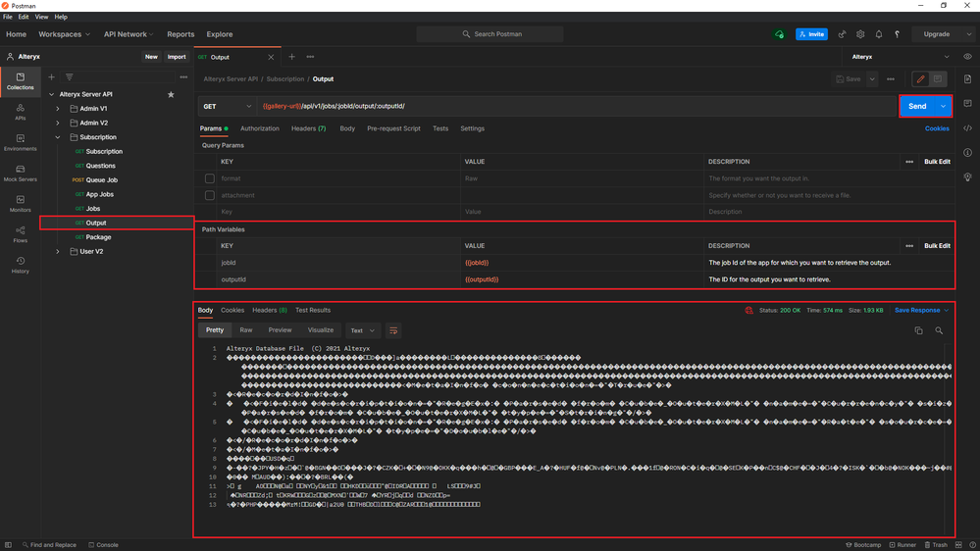The height and width of the screenshot is (551, 980).
Task: Open the Test Results response tab
Action: [313, 311]
